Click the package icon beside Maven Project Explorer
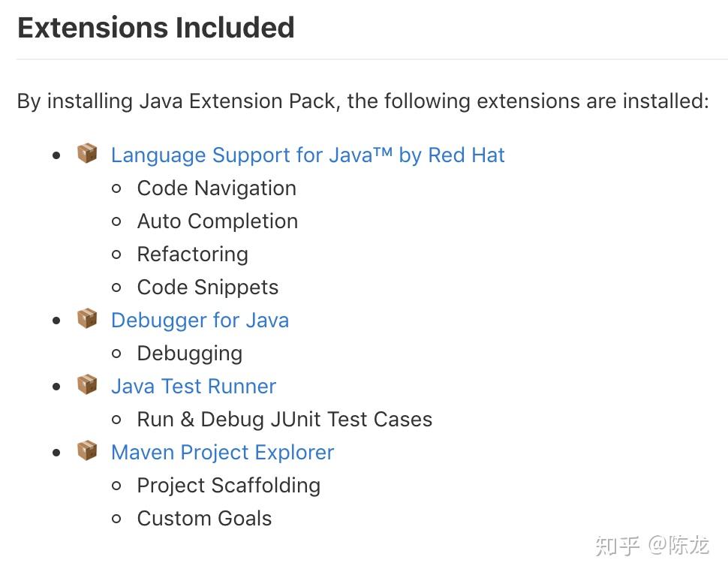 coord(87,451)
